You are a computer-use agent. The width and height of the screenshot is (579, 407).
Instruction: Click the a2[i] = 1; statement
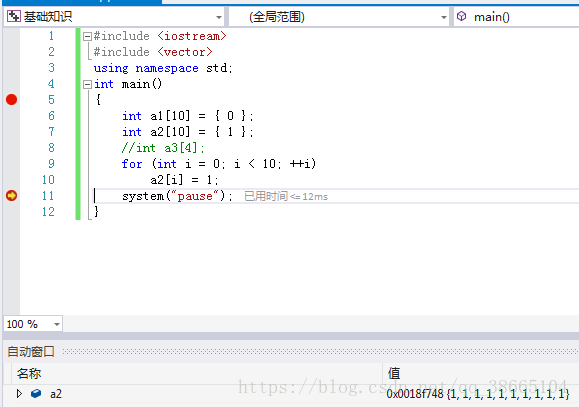tap(184, 180)
